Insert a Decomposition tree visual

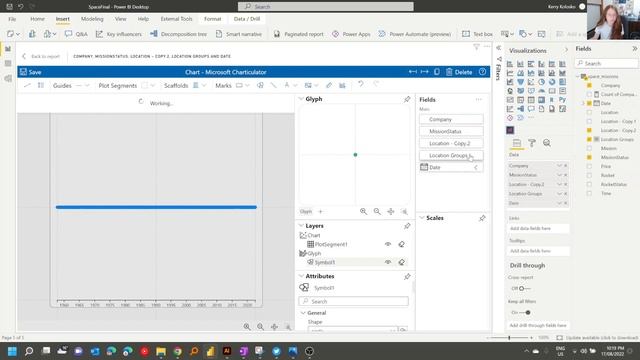[x=178, y=34]
